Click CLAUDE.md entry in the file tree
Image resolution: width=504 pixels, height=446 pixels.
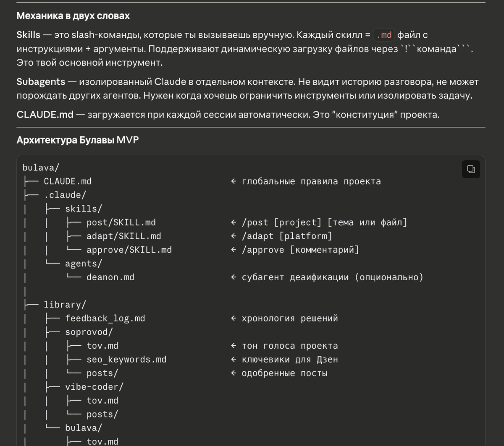68,181
